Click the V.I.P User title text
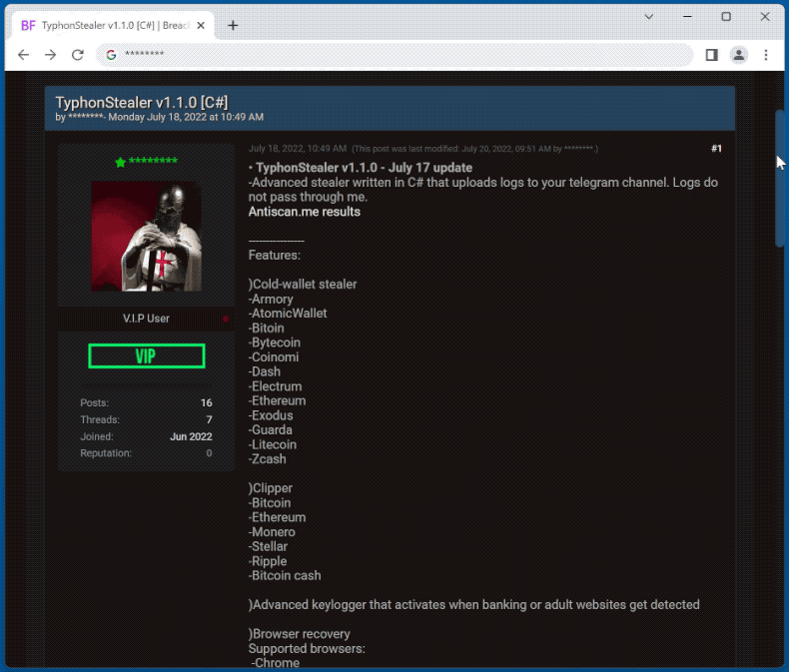Viewport: 789px width, 672px height. (x=146, y=319)
